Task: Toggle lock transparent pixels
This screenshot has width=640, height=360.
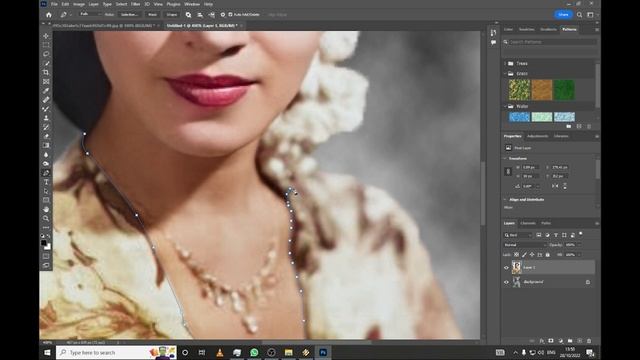Action: 516,255
